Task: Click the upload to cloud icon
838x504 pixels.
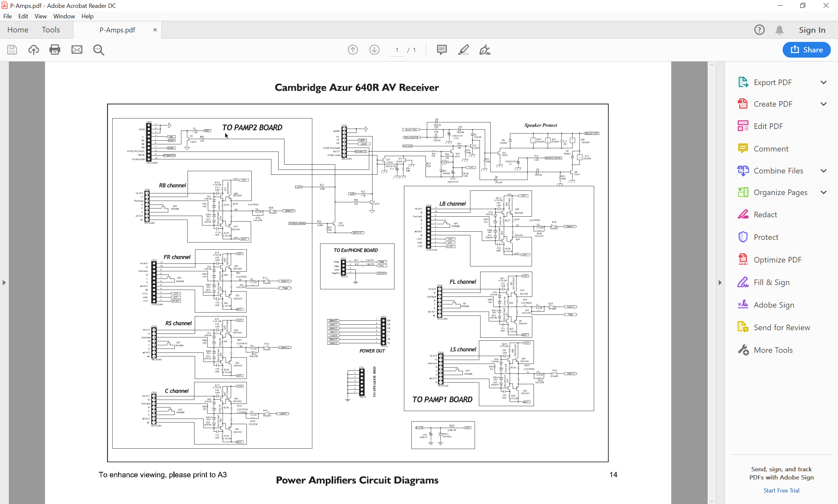Action: pyautogui.click(x=33, y=50)
